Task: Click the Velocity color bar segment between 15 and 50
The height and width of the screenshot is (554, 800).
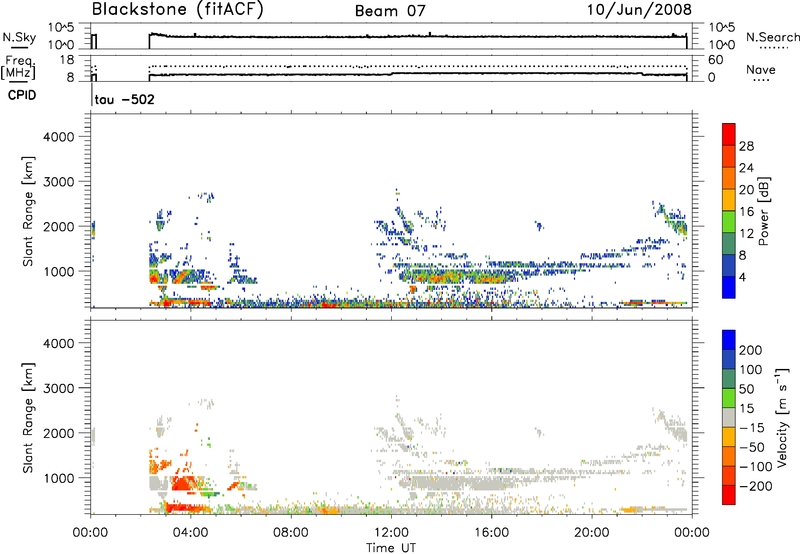Action: tap(729, 398)
